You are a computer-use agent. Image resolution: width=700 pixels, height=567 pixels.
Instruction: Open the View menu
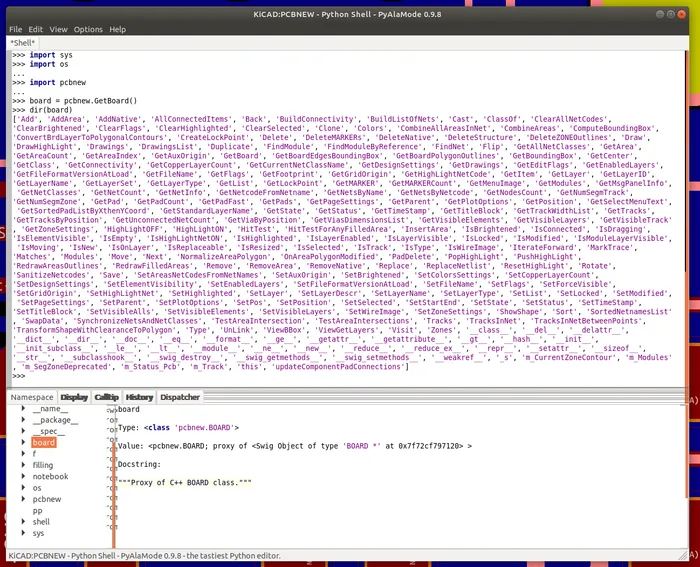pyautogui.click(x=60, y=30)
